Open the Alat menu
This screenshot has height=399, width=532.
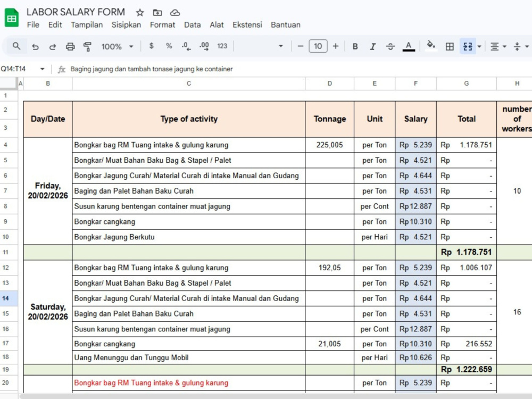pyautogui.click(x=217, y=25)
